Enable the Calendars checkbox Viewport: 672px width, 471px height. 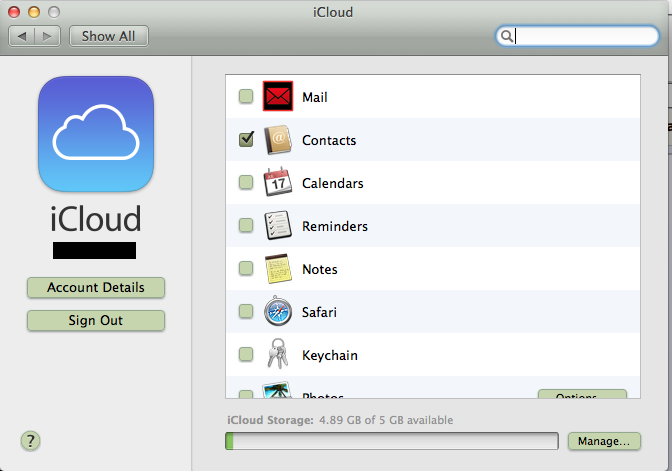(246, 182)
